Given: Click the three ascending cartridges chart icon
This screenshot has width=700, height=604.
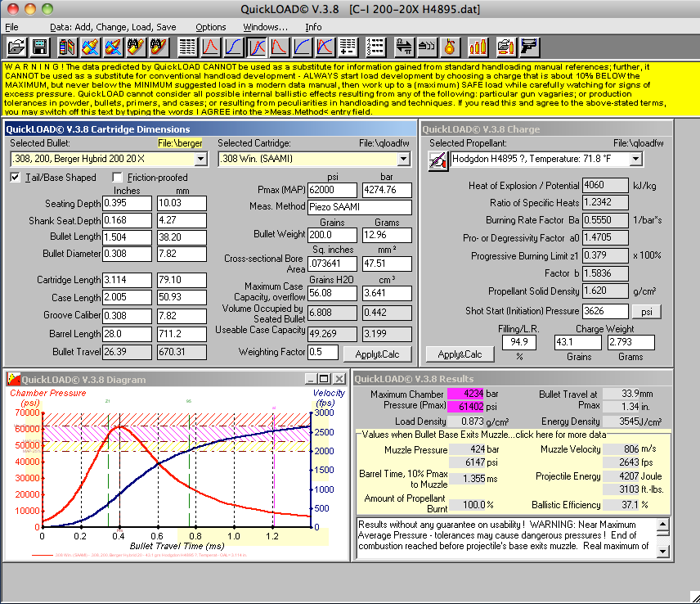Looking at the screenshot, I should coord(478,47).
